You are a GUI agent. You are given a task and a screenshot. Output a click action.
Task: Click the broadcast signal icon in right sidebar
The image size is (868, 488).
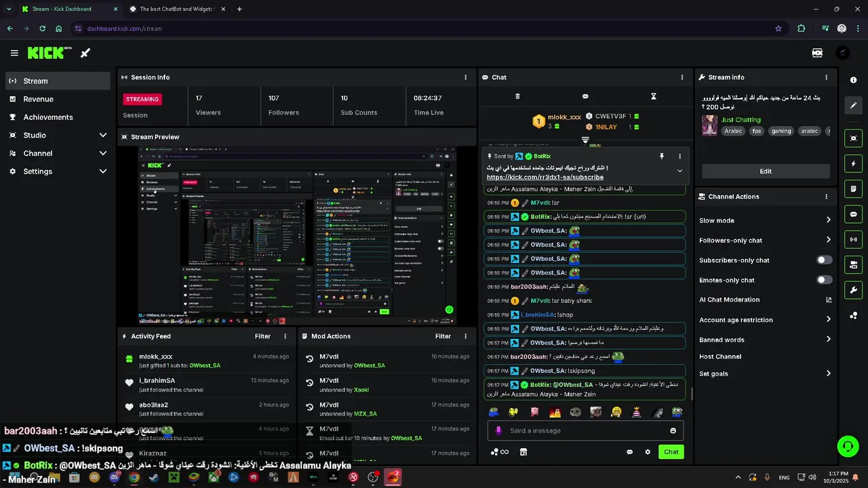pyautogui.click(x=853, y=239)
